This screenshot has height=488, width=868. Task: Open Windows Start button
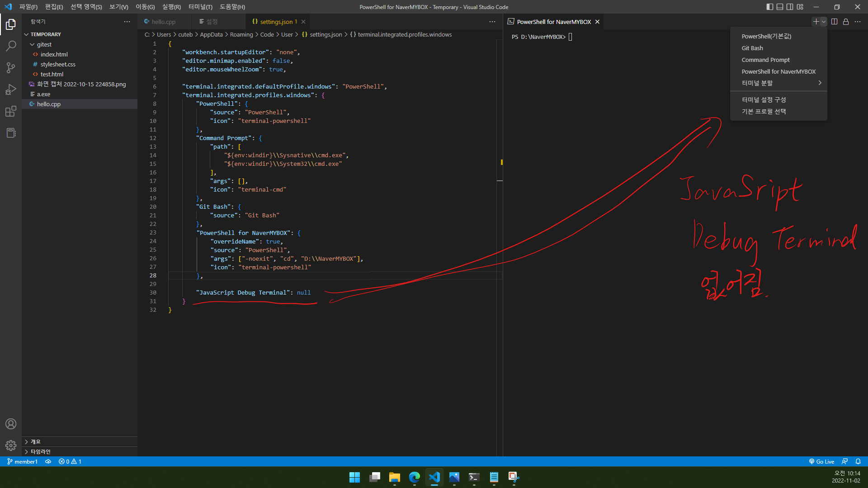tap(355, 477)
